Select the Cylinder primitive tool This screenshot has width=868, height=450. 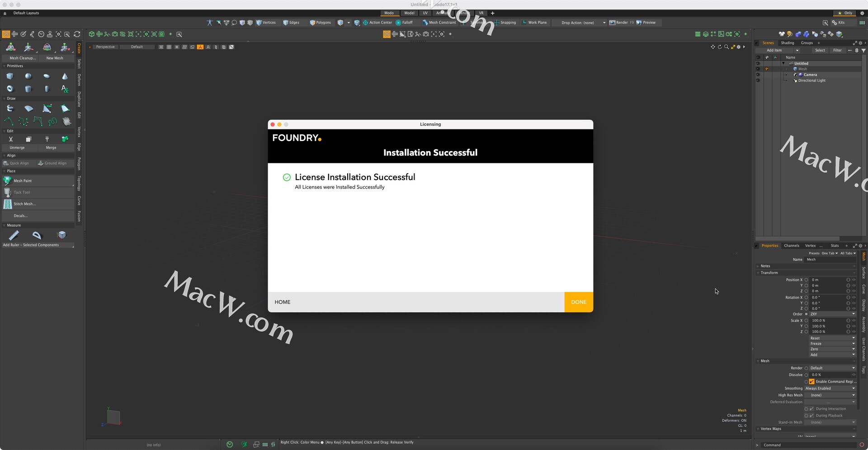coord(28,89)
